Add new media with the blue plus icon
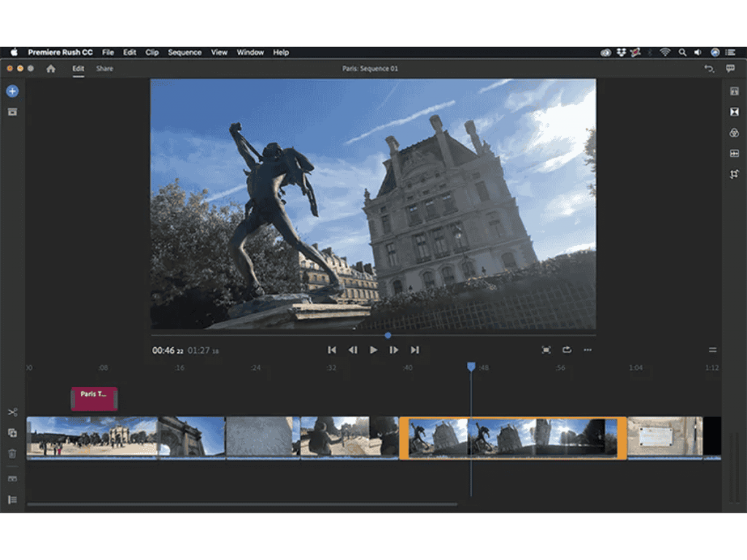The height and width of the screenshot is (560, 747). pos(12,91)
